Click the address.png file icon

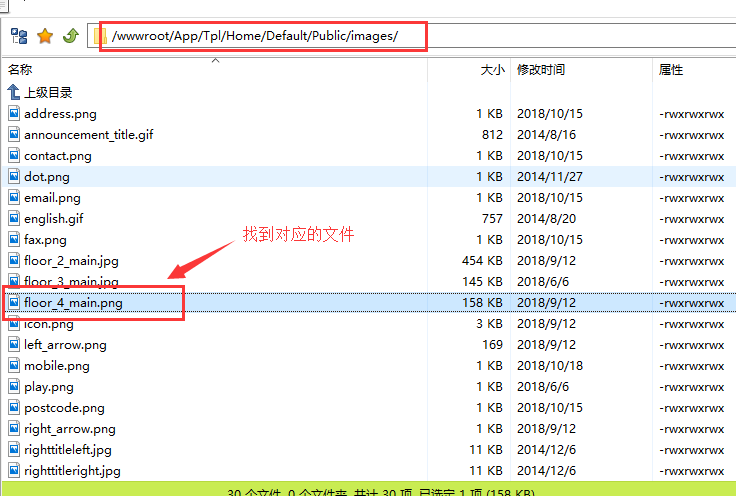click(14, 114)
